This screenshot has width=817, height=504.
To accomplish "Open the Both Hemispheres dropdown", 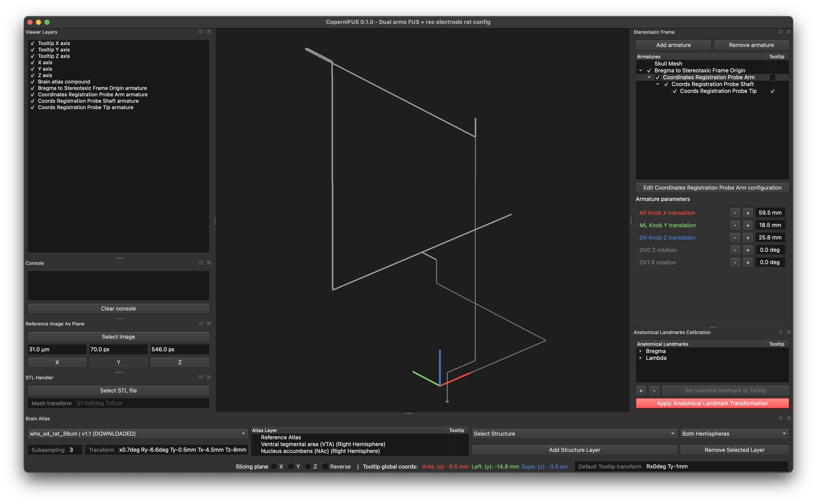I will (734, 434).
